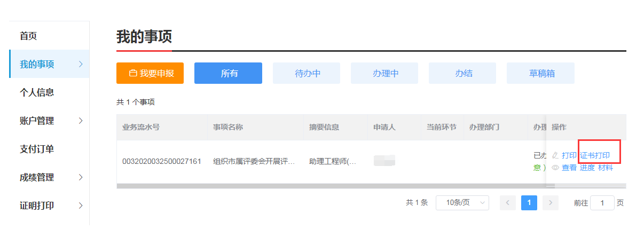Screen dimensions: 644x237
Task: Click the 查看 link in 操作 column
Action: [x=569, y=168]
